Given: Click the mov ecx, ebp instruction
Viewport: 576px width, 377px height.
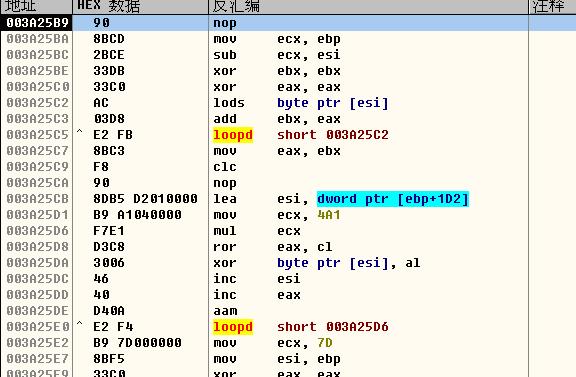Looking at the screenshot, I should [x=277, y=39].
